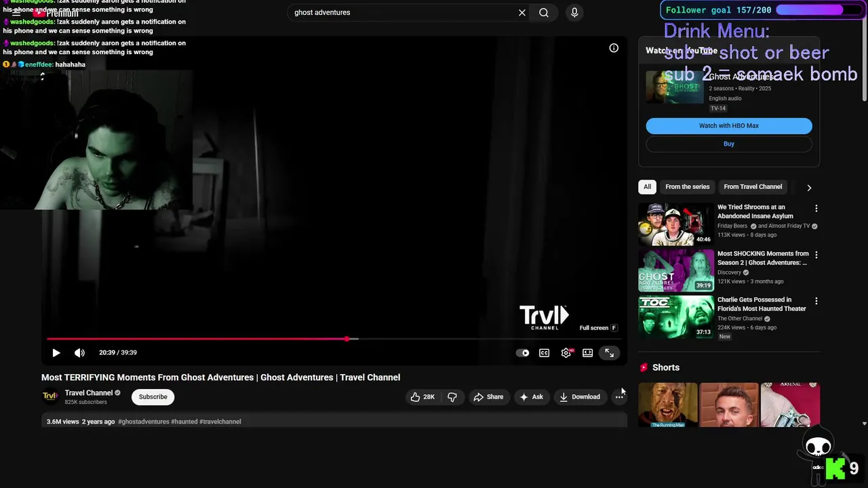Open options for Shrooms video
The image size is (868, 488).
pyautogui.click(x=816, y=209)
